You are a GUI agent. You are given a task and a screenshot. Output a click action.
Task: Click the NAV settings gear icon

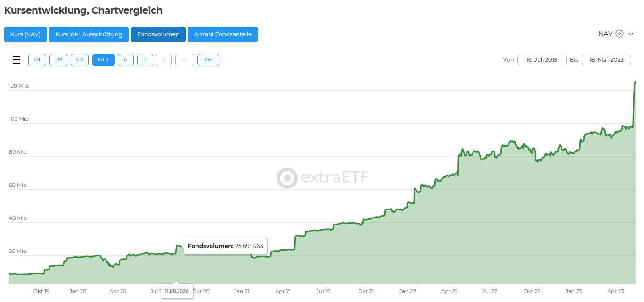620,34
